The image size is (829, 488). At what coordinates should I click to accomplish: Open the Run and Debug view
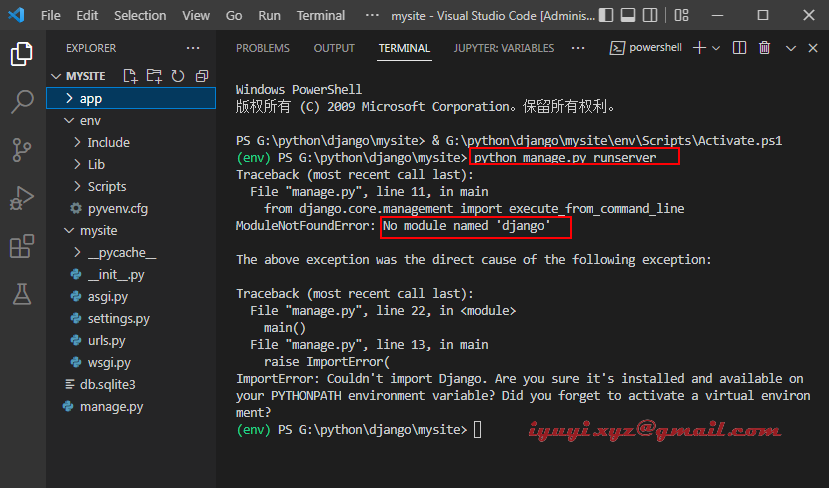click(x=22, y=197)
